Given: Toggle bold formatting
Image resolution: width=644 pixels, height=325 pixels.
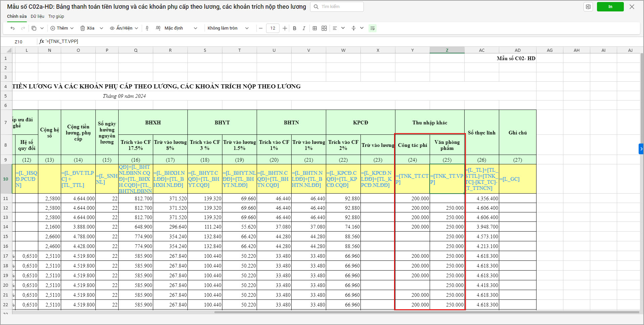Looking at the screenshot, I should [295, 28].
